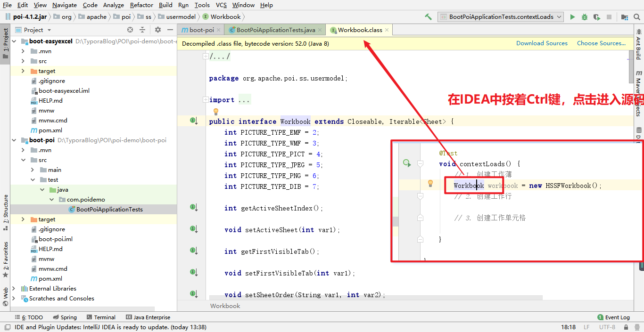This screenshot has height=332, width=644.
Task: Run BootPoiApplicationTests.contextLoads with green play icon
Action: click(572, 17)
